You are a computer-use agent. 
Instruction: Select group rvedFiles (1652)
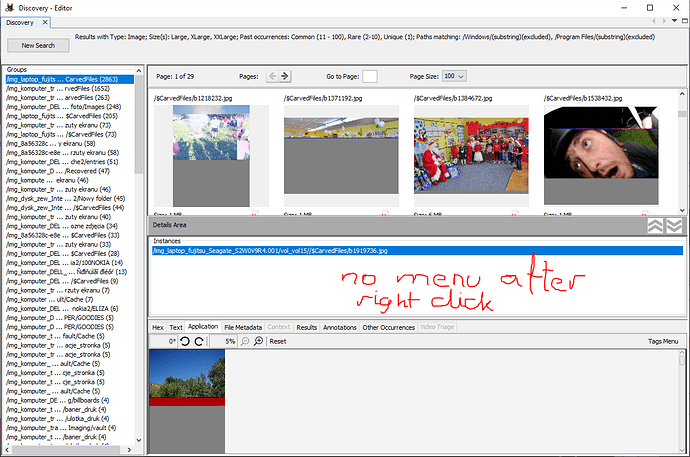point(70,88)
